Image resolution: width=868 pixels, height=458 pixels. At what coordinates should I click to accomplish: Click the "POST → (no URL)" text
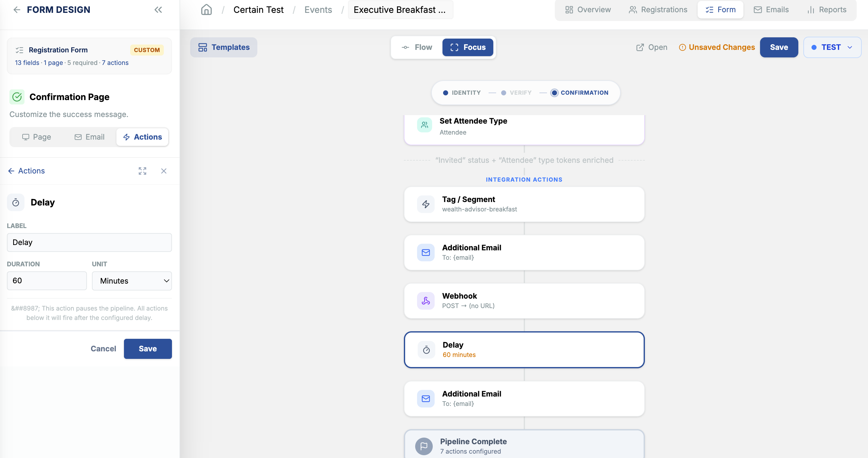coord(469,306)
